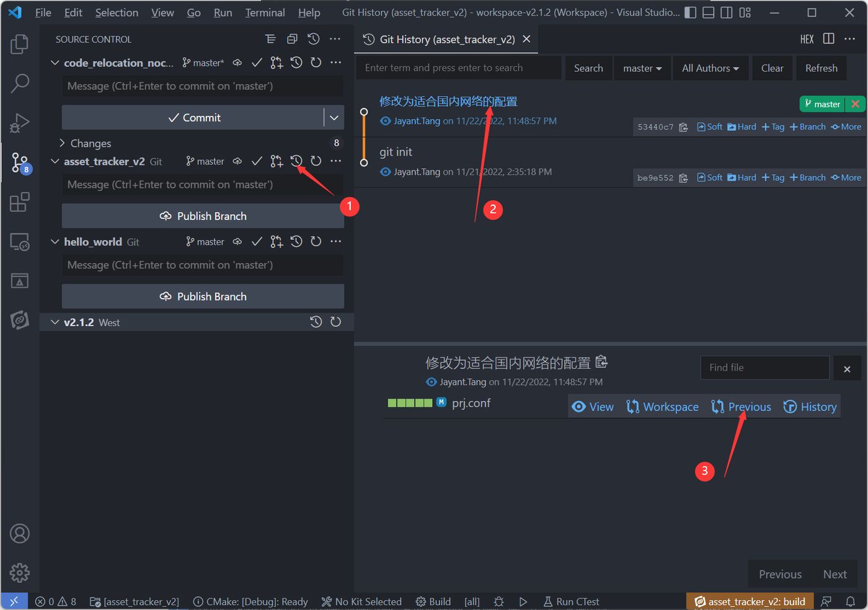This screenshot has width=868, height=610.
Task: Open the Search view in activity bar
Action: [20, 83]
